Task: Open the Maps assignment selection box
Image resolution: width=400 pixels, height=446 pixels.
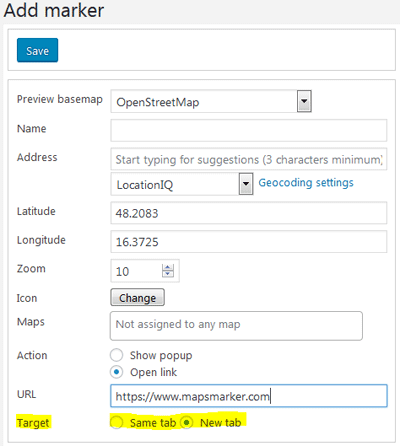Action: click(x=236, y=326)
